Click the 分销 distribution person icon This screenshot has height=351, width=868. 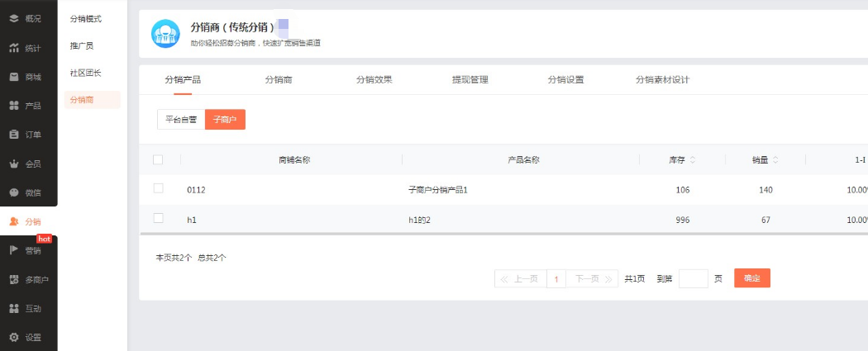point(14,221)
